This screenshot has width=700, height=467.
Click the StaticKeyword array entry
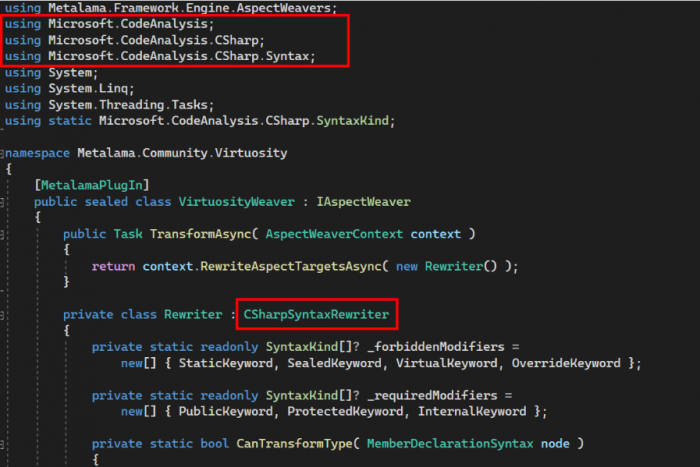pos(225,363)
